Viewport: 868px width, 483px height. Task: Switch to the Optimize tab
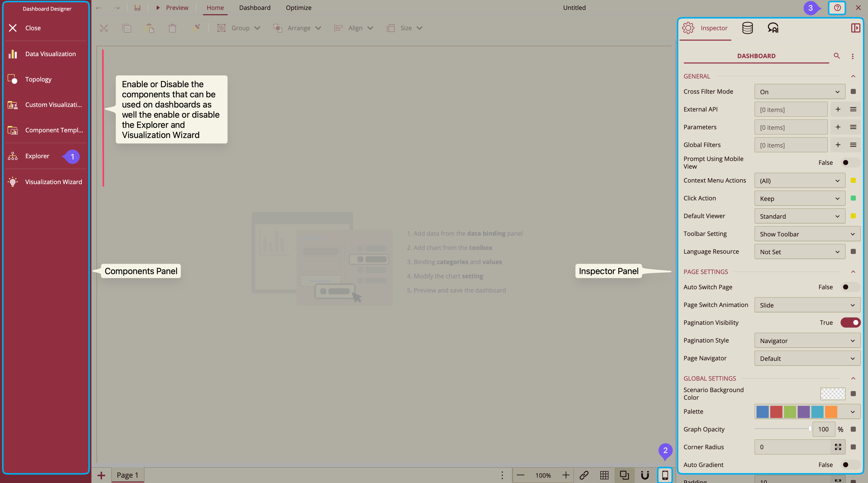(x=299, y=7)
